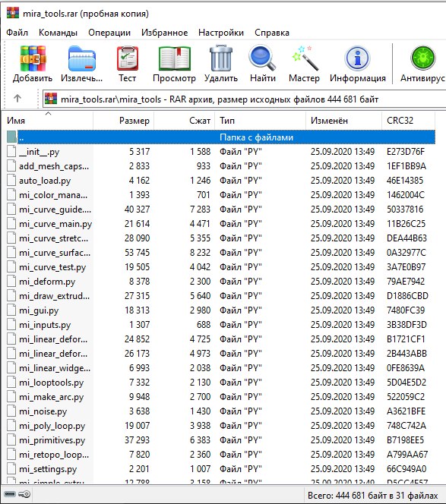
Task: Click the size value 24 852
Action: 137,339
